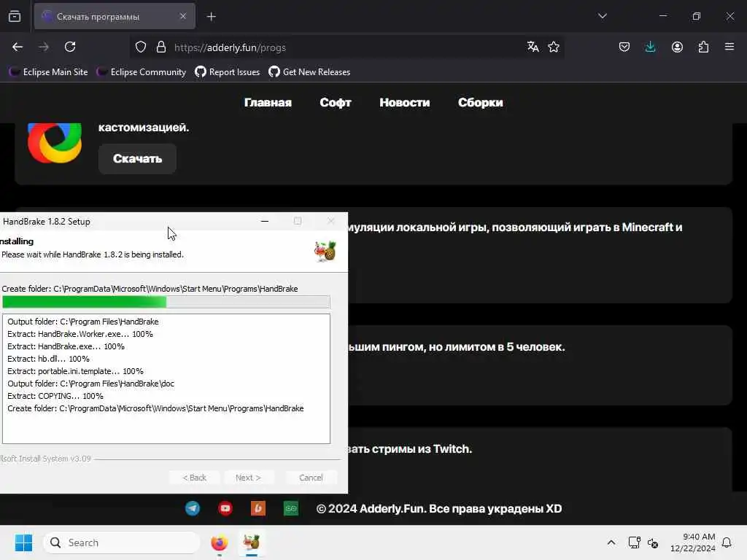
Task: Open the taskbar clock and date
Action: 693,542
